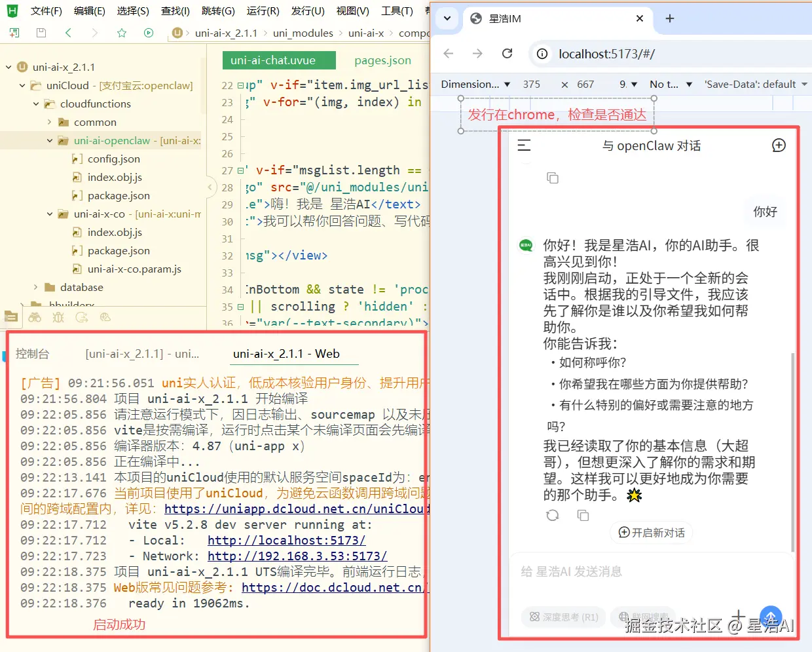Open the http://localhost:5173/ link in console
Screen dimensions: 812x652
286,541
